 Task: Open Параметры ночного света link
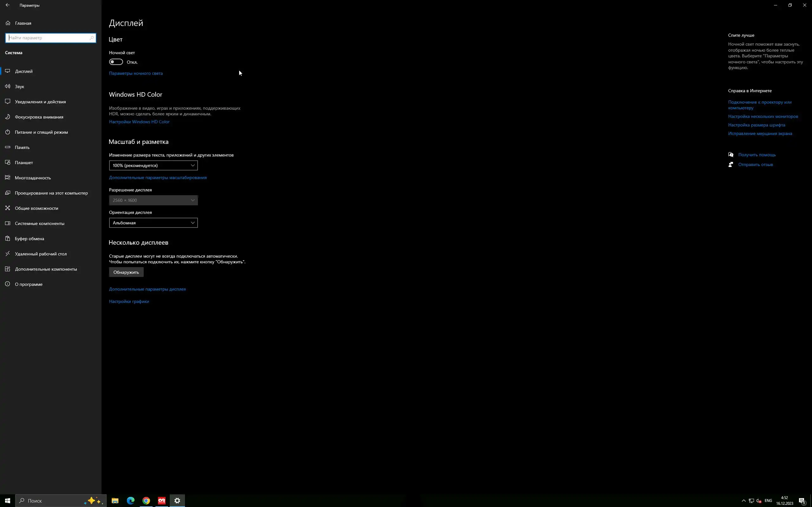(x=135, y=73)
